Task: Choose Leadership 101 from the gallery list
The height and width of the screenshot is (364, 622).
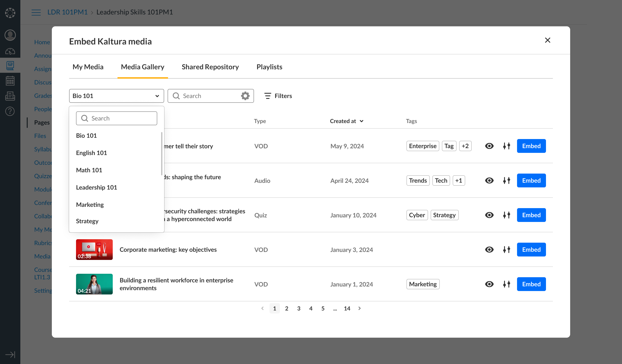Action: 96,187
